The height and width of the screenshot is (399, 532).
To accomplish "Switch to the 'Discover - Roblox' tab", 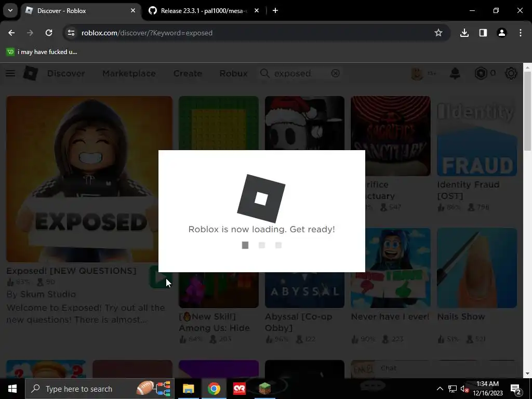I will pyautogui.click(x=82, y=10).
